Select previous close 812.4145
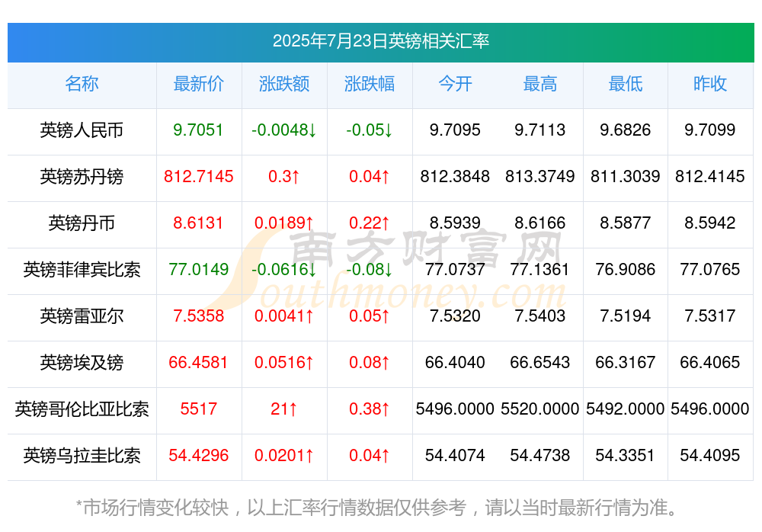 point(710,177)
